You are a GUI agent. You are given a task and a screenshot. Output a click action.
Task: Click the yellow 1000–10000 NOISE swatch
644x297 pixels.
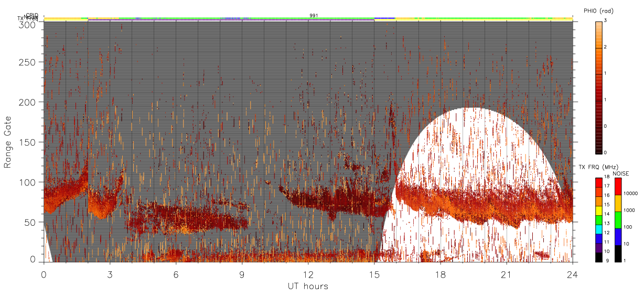tap(618, 203)
